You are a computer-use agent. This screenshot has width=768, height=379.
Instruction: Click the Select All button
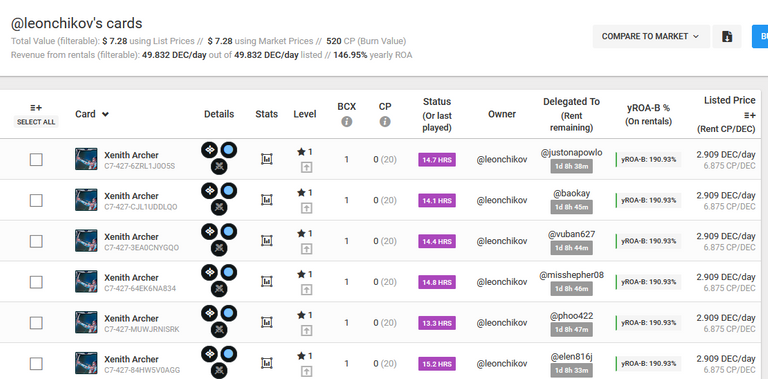tap(36, 122)
